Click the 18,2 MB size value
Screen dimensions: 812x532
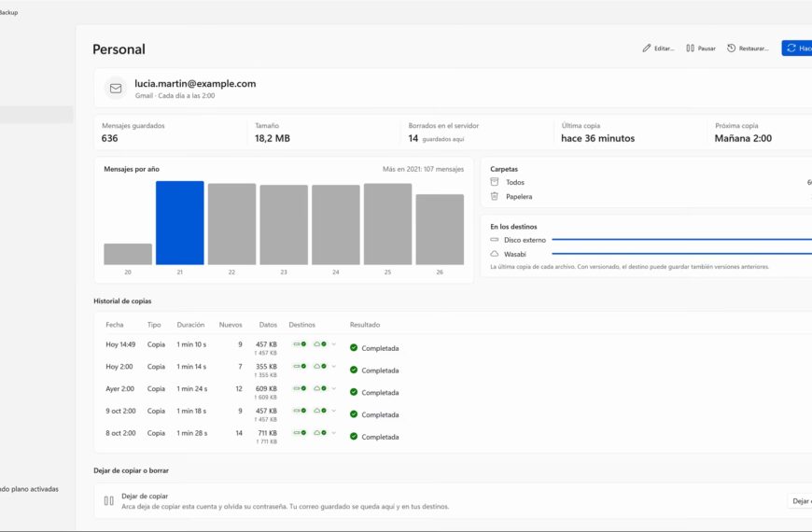point(273,138)
